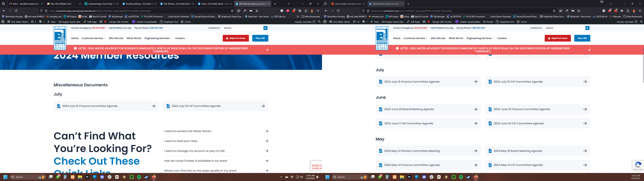The image size is (644, 181).
Task: Open the Kinsta bookmark in the eriewaterstage window
Action: click(x=83, y=16)
